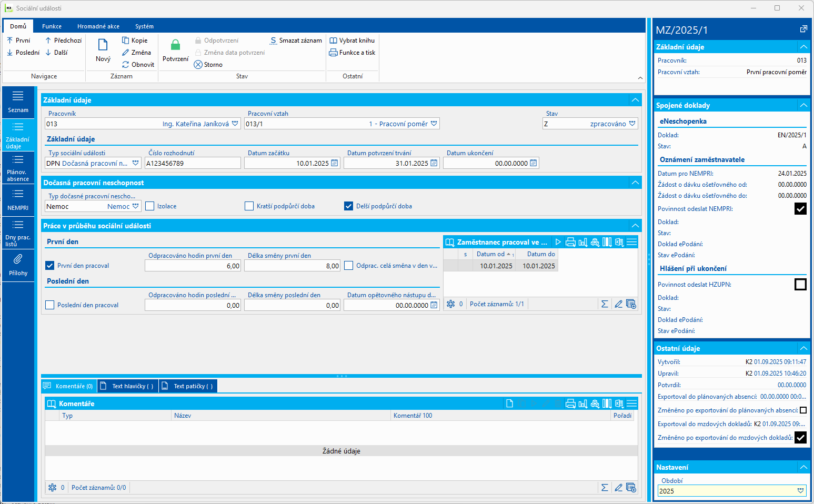Uncheck První den pracoval
Viewport: 814px width, 504px height.
50,266
